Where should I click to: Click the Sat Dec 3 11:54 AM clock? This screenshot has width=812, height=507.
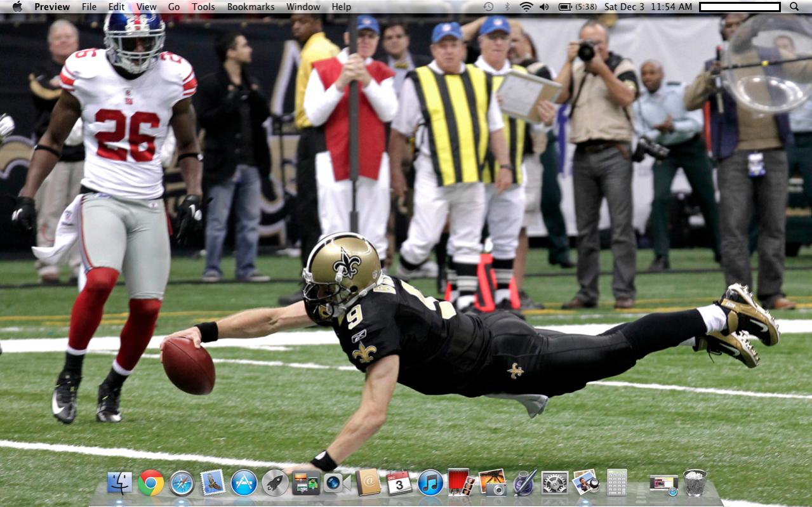(x=648, y=6)
